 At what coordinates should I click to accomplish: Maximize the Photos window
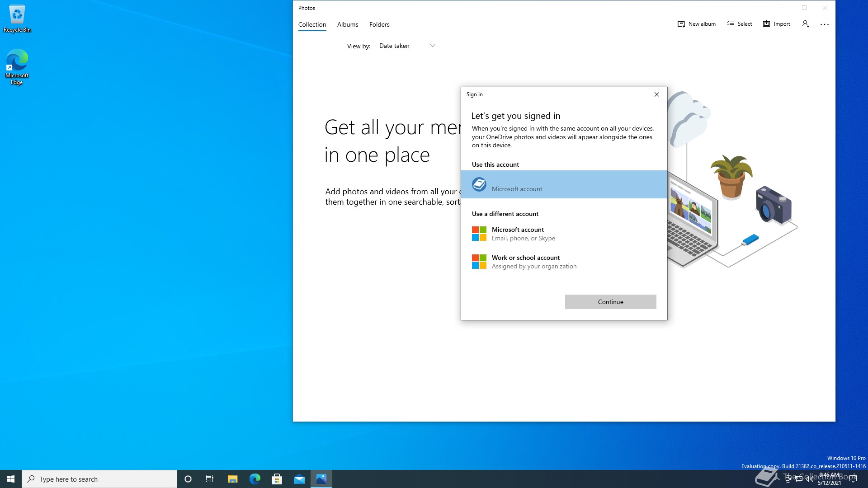click(804, 8)
